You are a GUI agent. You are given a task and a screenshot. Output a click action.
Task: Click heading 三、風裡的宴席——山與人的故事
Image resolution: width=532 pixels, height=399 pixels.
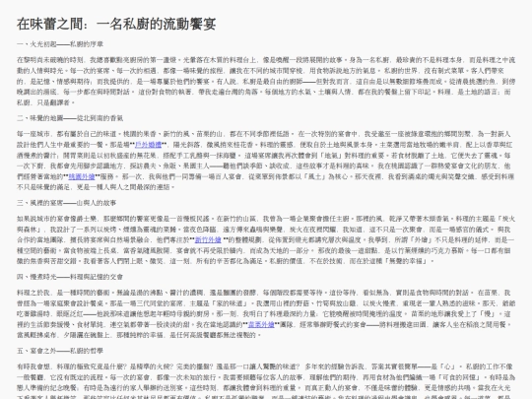pyautogui.click(x=67, y=203)
